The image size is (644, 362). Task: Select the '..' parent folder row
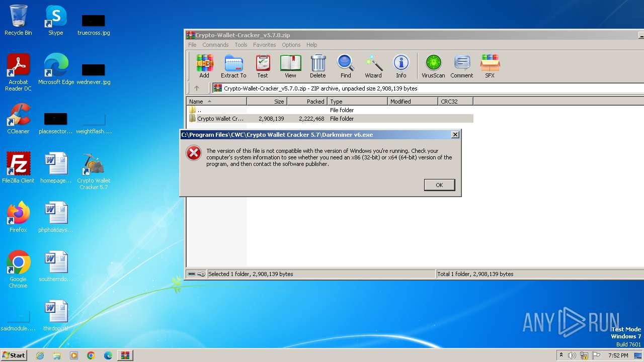point(330,110)
